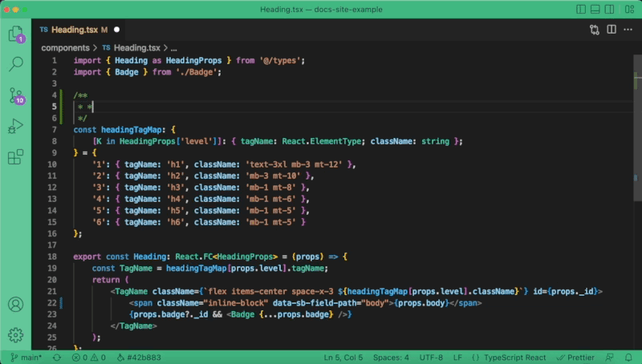642x364 pixels.
Task: Click the 'export' keyword on line 18
Action: coord(87,257)
